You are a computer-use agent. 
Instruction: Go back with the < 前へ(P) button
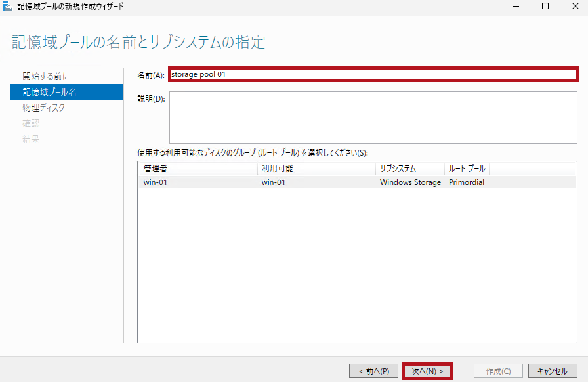[x=373, y=371]
